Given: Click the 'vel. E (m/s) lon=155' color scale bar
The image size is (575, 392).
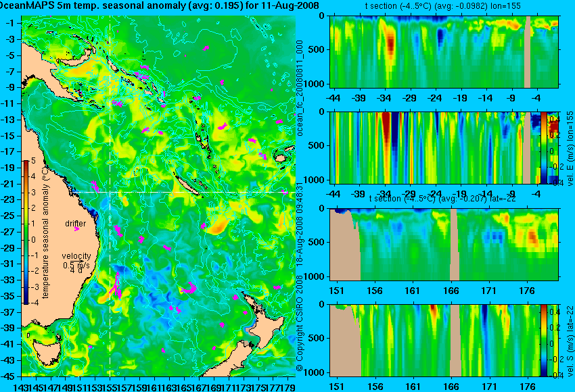Looking at the screenshot, I should pyautogui.click(x=544, y=147).
